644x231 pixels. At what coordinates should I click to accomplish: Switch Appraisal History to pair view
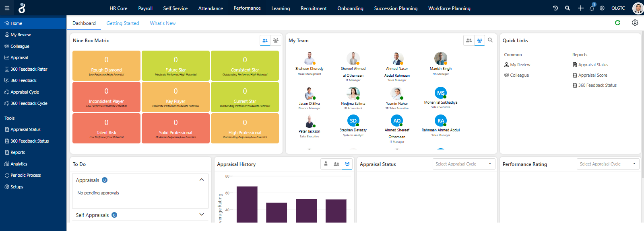[x=336, y=164]
